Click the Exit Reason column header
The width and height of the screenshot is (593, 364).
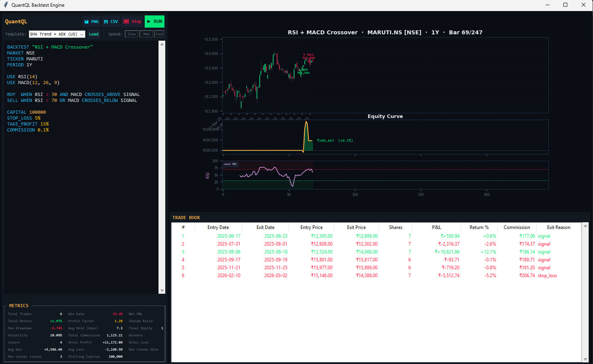559,227
